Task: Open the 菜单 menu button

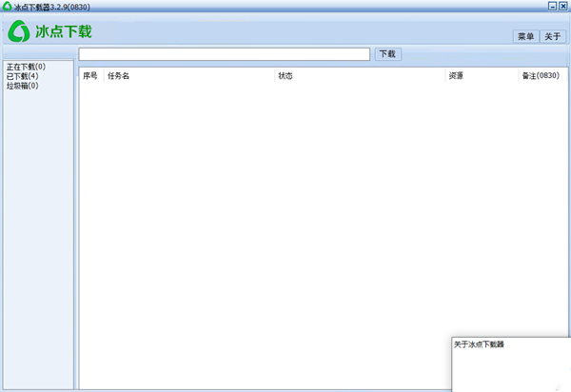Action: (526, 36)
